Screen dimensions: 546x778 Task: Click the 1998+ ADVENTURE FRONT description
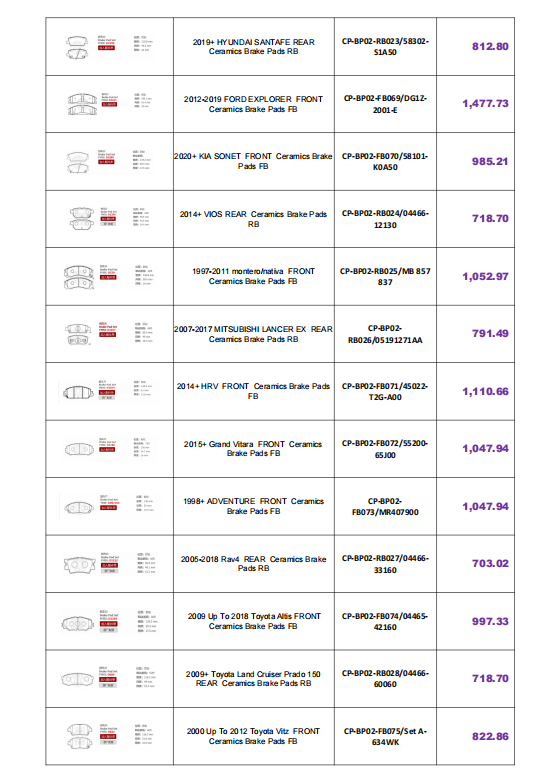(253, 506)
